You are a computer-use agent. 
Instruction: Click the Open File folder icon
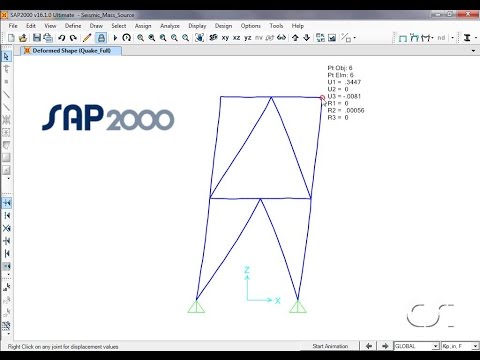(23, 38)
